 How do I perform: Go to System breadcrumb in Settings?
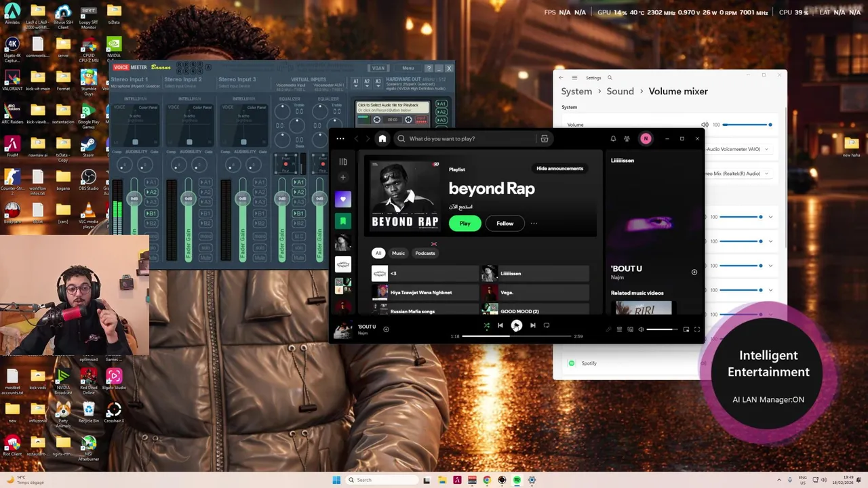(x=576, y=91)
